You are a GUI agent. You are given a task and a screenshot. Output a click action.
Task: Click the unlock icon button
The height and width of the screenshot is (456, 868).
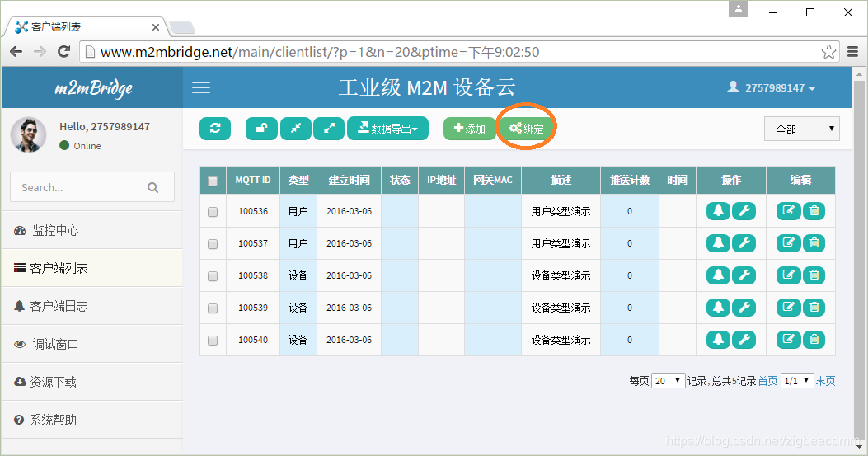coord(261,129)
